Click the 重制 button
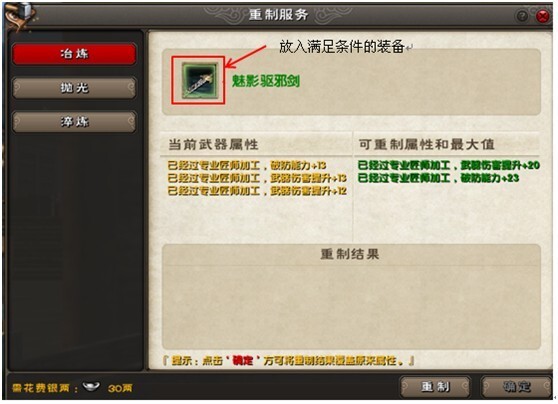The width and height of the screenshot is (558, 404). 436,387
